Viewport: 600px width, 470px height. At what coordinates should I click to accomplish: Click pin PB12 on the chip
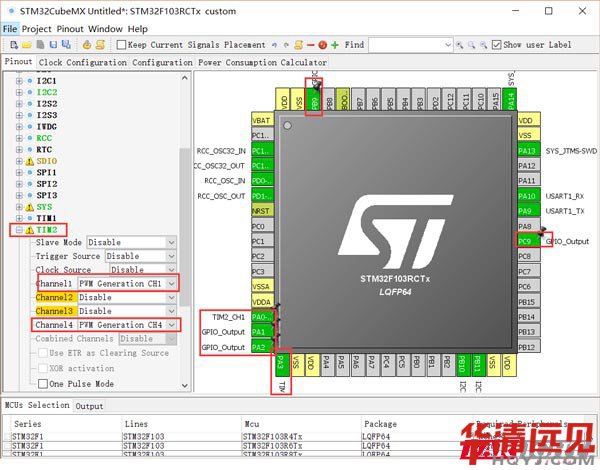click(528, 347)
